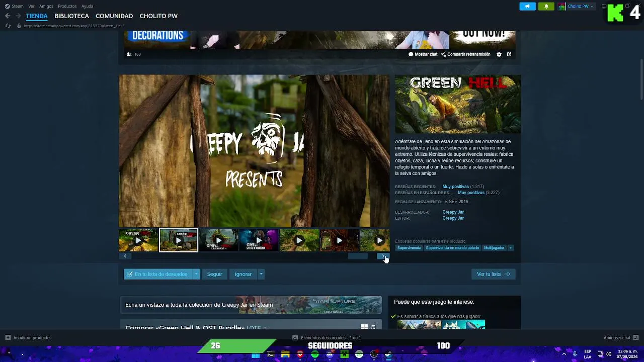Image resolution: width=644 pixels, height=362 pixels.
Task: Open the Productos menu
Action: click(x=67, y=7)
